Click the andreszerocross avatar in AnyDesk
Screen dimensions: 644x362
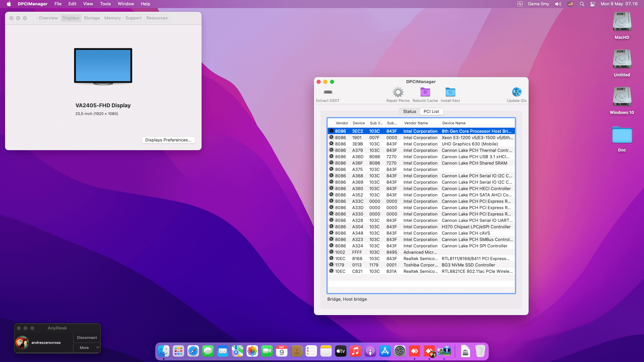pos(22,343)
